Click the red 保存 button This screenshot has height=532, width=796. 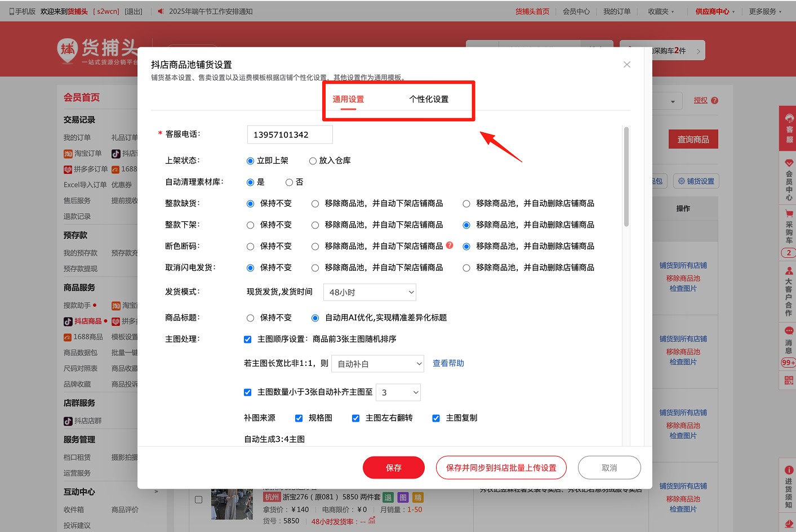(x=394, y=468)
